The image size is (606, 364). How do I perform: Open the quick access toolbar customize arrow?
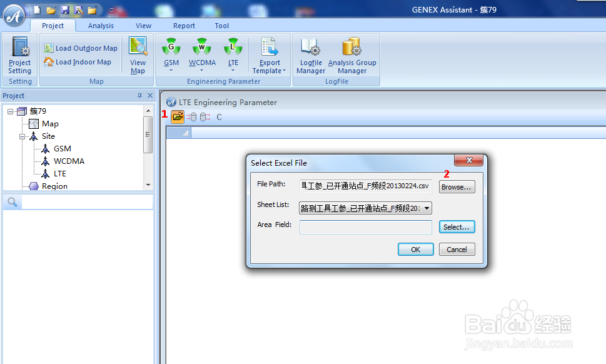(x=111, y=10)
